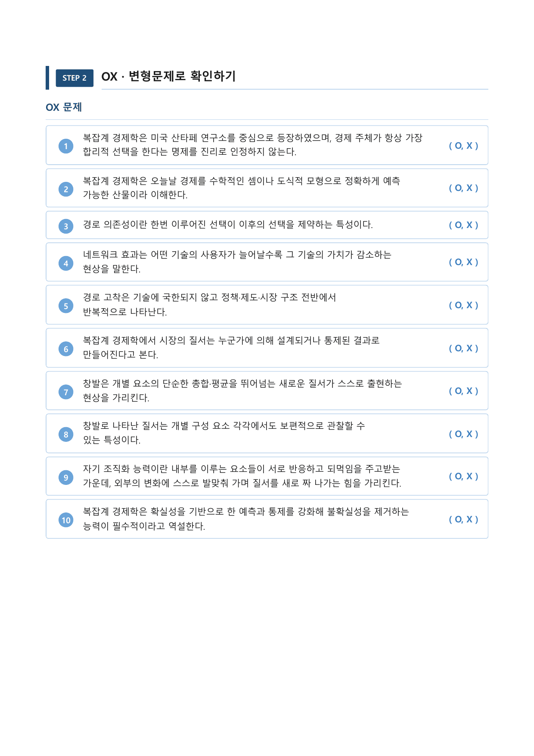534x756 pixels.
Task: Click the line starting '자기 조직화 능력이란'
Action: [241, 469]
